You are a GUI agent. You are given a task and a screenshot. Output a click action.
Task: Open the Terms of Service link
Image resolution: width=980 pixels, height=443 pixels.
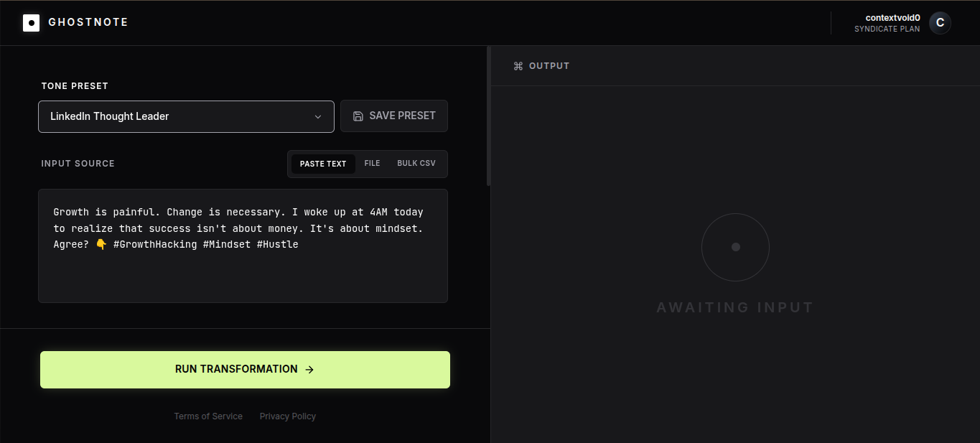pos(208,416)
